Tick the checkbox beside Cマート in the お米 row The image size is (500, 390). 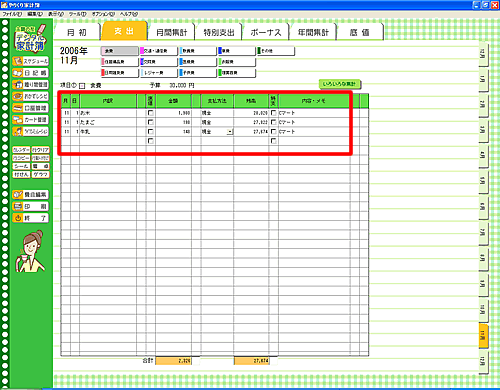tap(273, 113)
